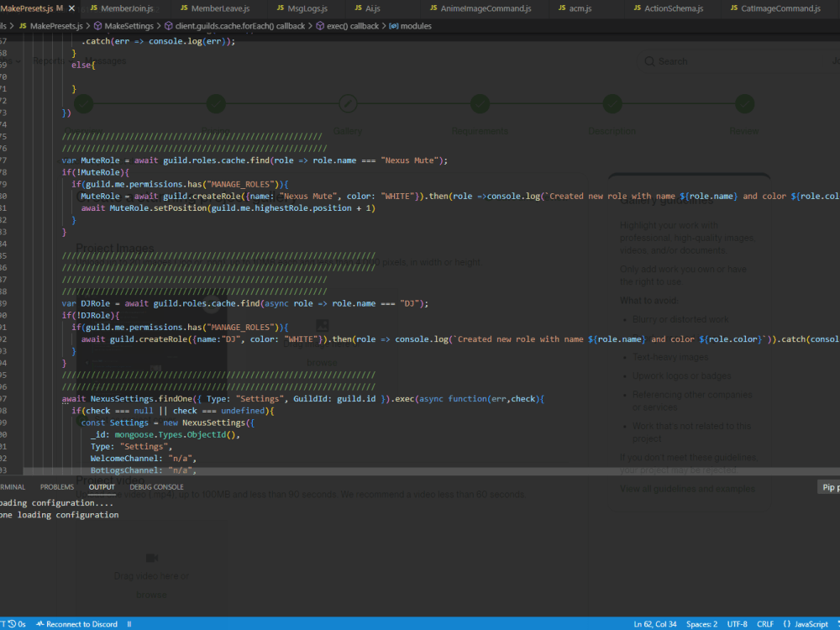
Task: Open the client.guilds.cache.forEach() callback breadcrumb
Action: click(x=234, y=26)
